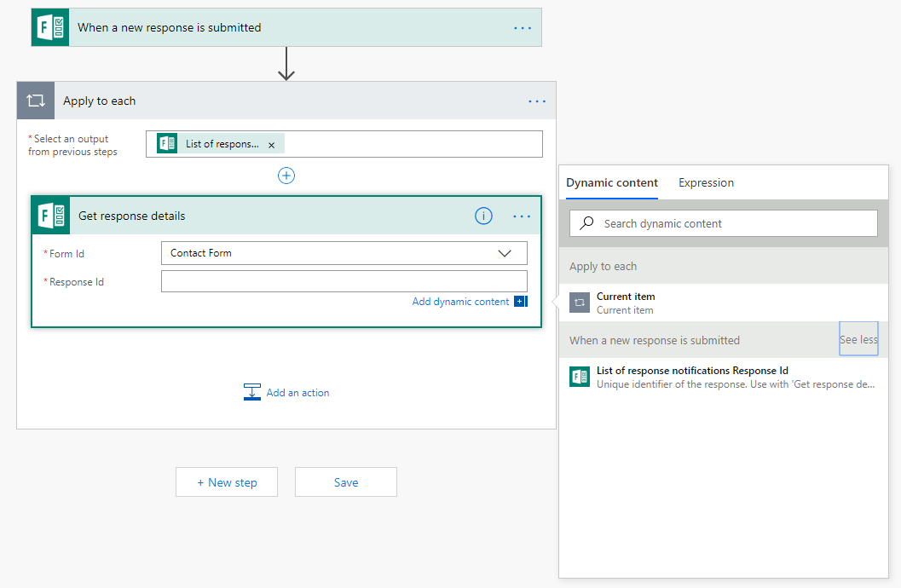Click the Forms icon on Get response details

[x=51, y=216]
